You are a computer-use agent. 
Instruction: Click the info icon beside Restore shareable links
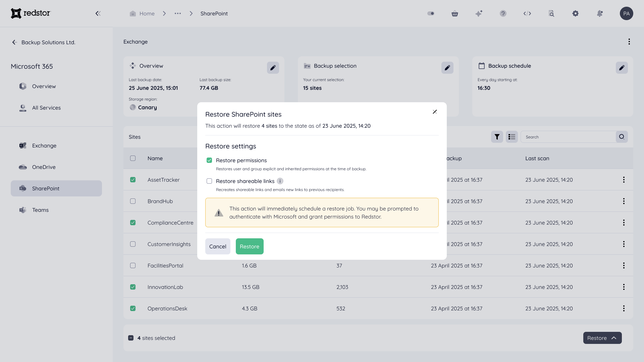pyautogui.click(x=280, y=181)
